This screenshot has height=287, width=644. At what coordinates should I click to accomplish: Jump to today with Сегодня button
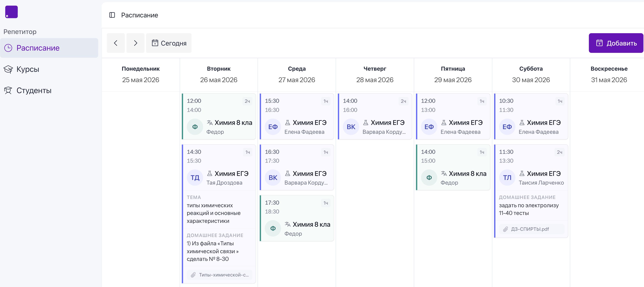pyautogui.click(x=169, y=43)
